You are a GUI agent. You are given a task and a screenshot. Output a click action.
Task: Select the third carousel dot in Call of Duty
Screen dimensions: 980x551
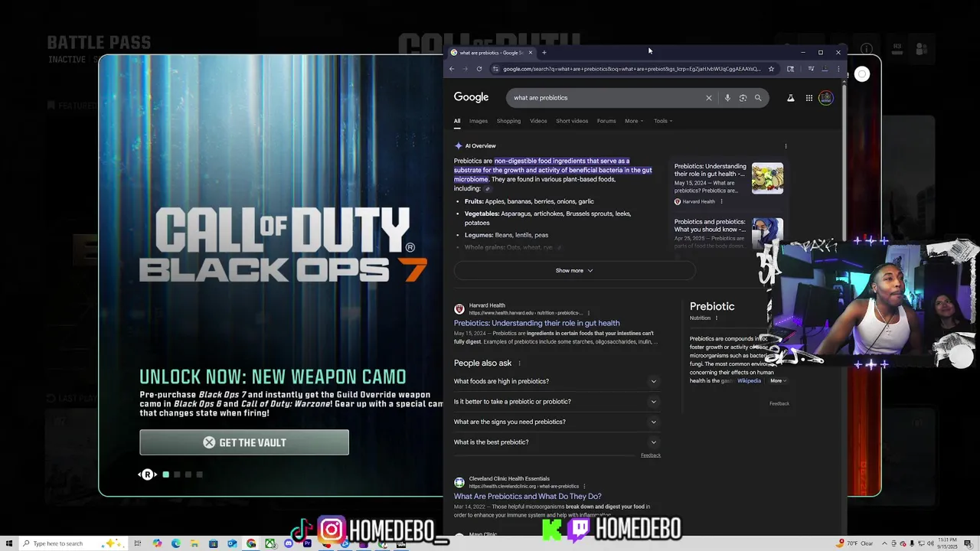[x=188, y=474]
